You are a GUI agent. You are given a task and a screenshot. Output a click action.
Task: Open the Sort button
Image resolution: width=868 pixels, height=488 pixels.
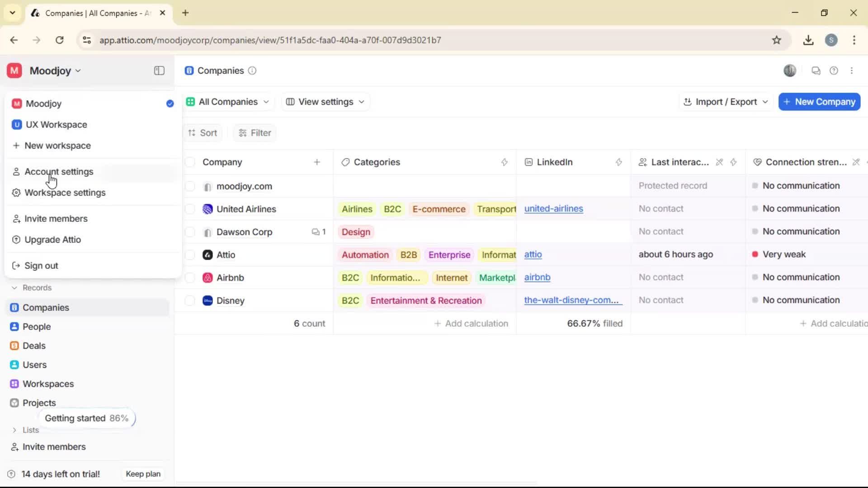(x=203, y=133)
